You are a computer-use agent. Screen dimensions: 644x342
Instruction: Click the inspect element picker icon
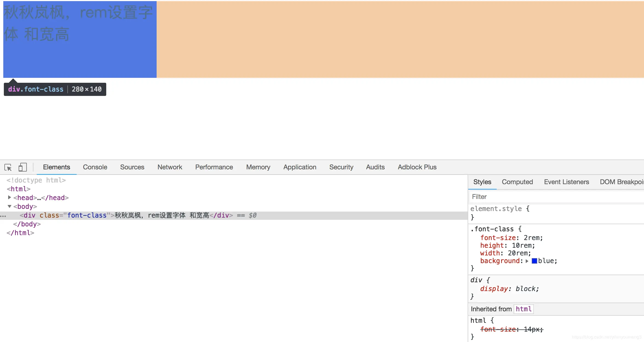pos(8,167)
